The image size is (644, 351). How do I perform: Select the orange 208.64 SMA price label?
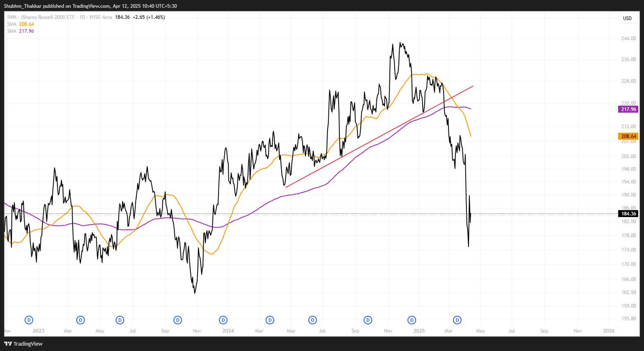(x=628, y=136)
